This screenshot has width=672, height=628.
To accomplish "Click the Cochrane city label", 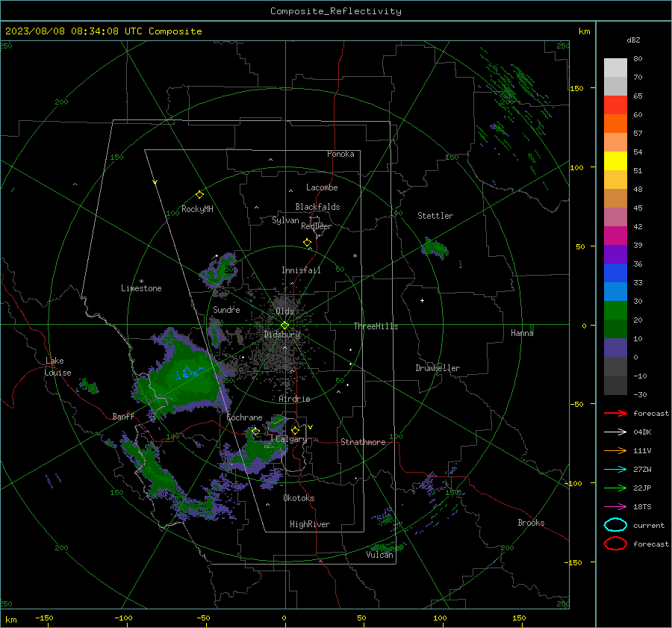I will point(244,417).
